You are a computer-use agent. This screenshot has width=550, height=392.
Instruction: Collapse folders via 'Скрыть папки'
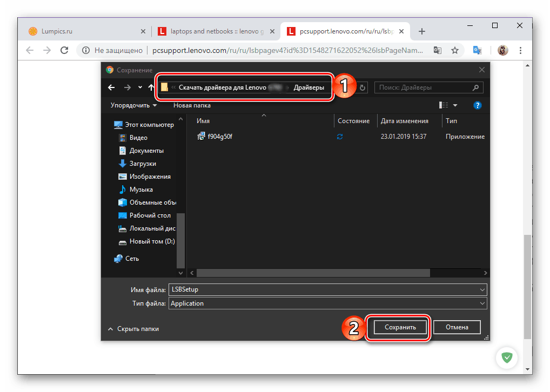(x=133, y=329)
